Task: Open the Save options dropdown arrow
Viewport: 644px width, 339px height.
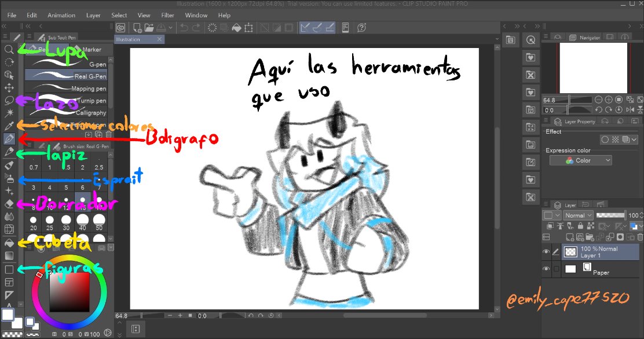Action: click(170, 28)
